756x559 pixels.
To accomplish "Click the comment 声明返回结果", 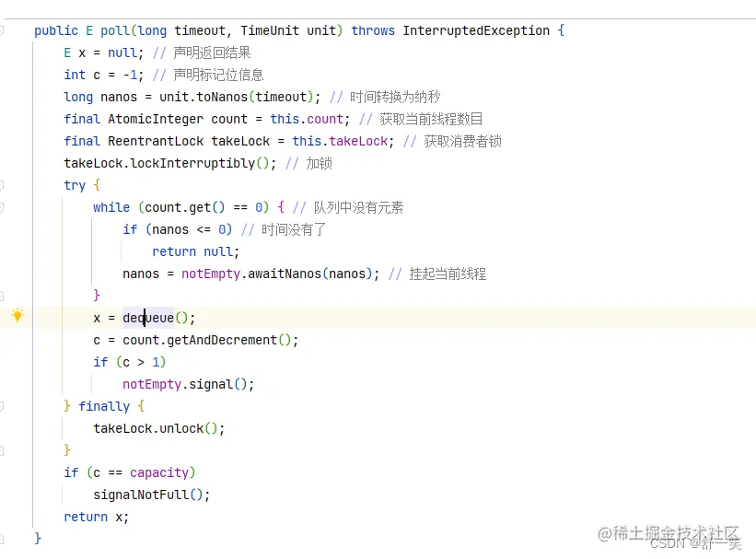I will point(212,52).
